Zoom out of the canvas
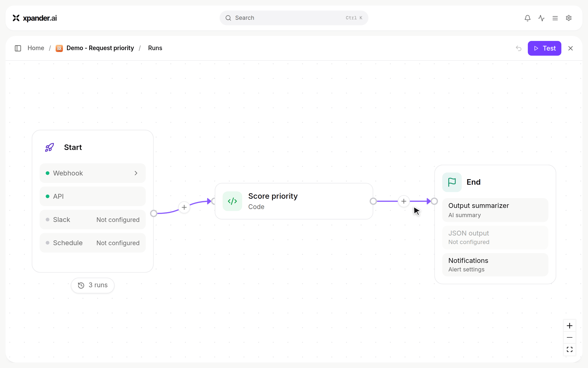The image size is (588, 368). pos(570,337)
